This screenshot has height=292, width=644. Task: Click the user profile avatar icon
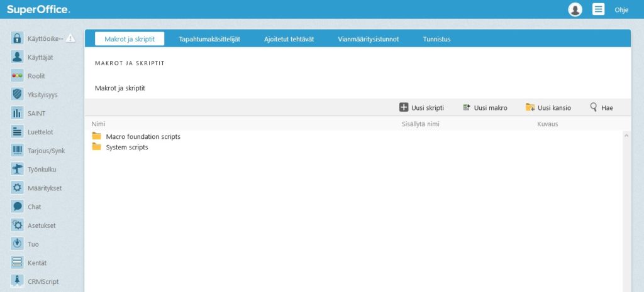coord(575,9)
